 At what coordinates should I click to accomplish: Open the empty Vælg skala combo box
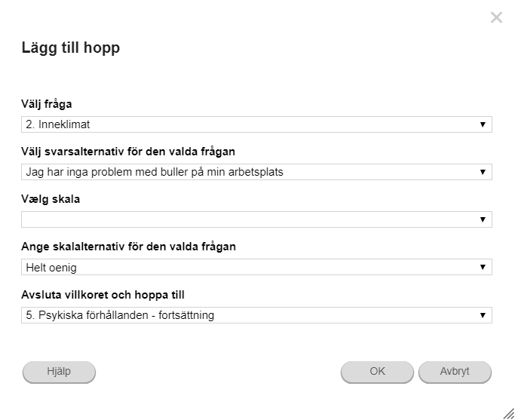tap(256, 219)
